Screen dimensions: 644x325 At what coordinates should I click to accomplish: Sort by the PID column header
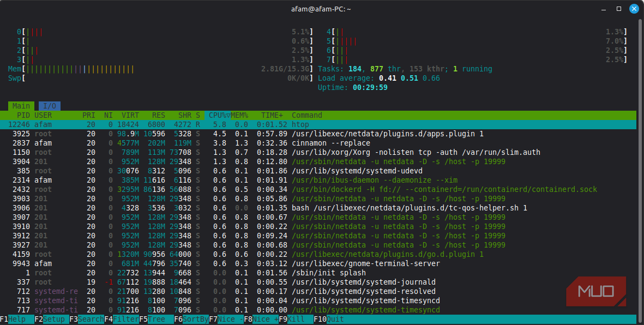(23, 116)
